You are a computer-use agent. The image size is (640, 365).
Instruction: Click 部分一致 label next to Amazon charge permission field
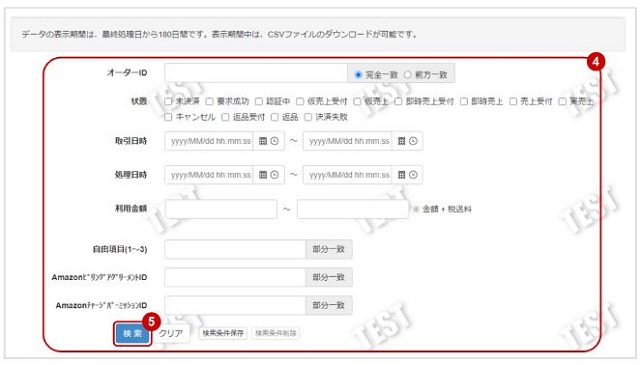[x=329, y=305]
